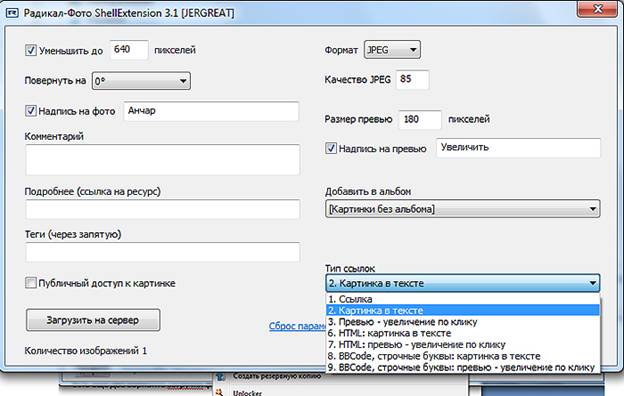
Task: Toggle the 'Надпись на фото' checkbox
Action: coord(31,111)
